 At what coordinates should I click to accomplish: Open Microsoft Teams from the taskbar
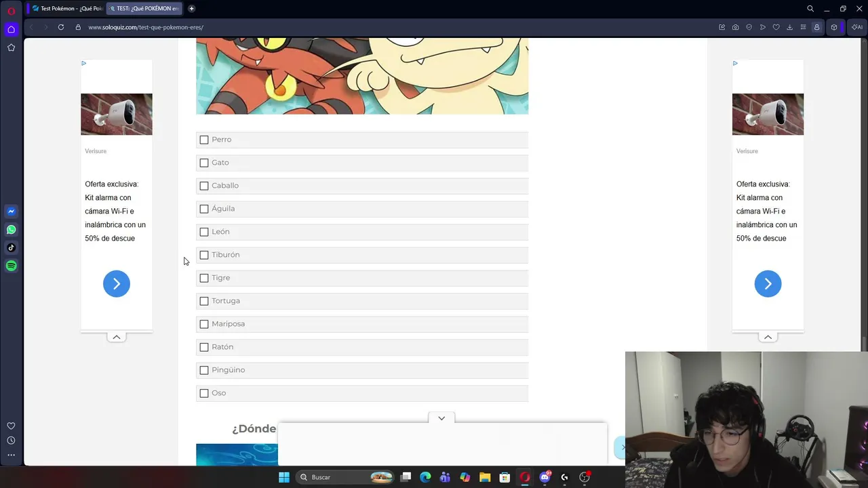click(x=445, y=477)
